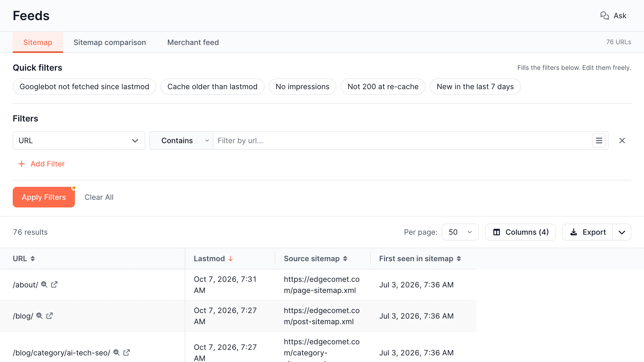Add a new filter row

(42, 164)
